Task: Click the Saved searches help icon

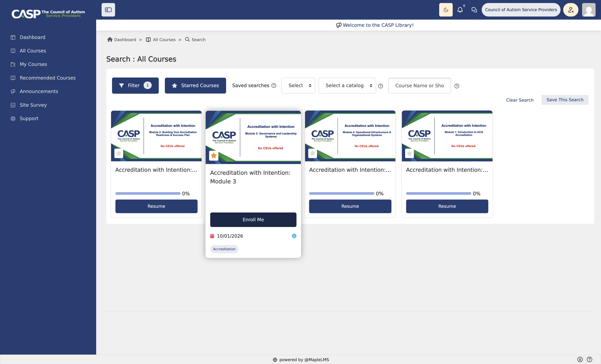Action: [274, 85]
